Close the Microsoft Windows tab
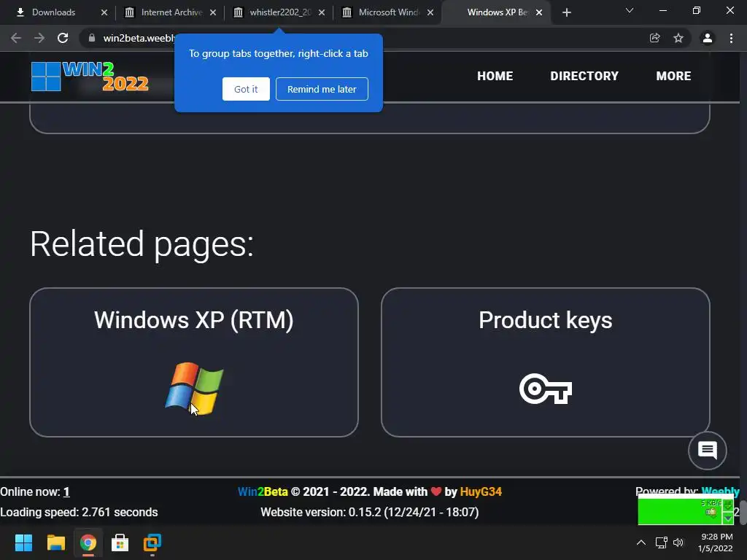The width and height of the screenshot is (747, 560). pos(430,12)
